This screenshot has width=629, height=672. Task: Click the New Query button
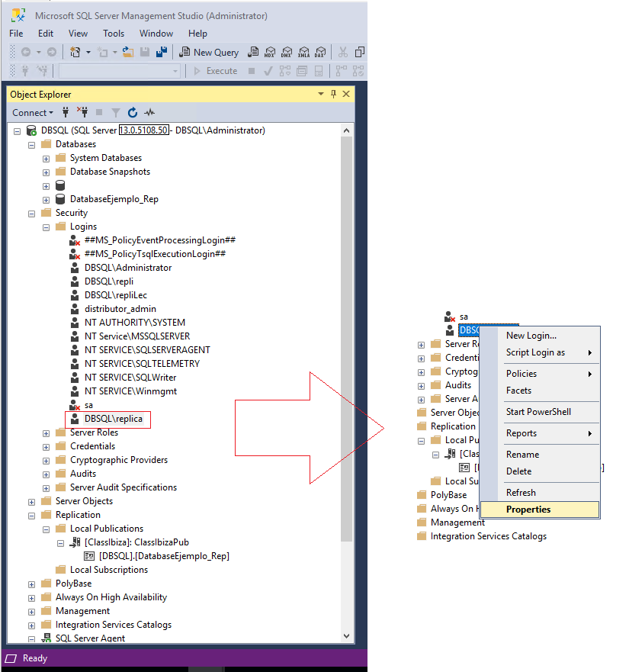click(209, 52)
